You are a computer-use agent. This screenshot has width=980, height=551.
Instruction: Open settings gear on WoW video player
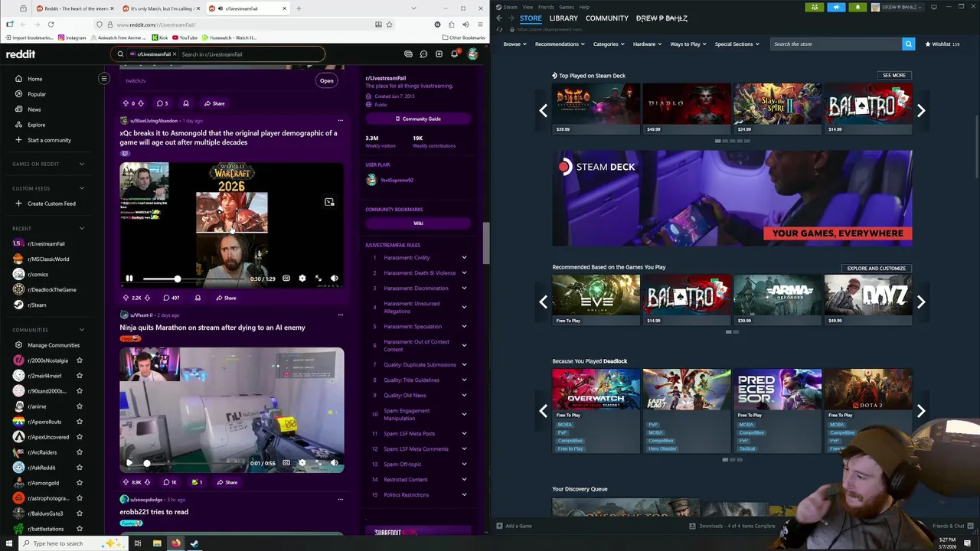(302, 279)
